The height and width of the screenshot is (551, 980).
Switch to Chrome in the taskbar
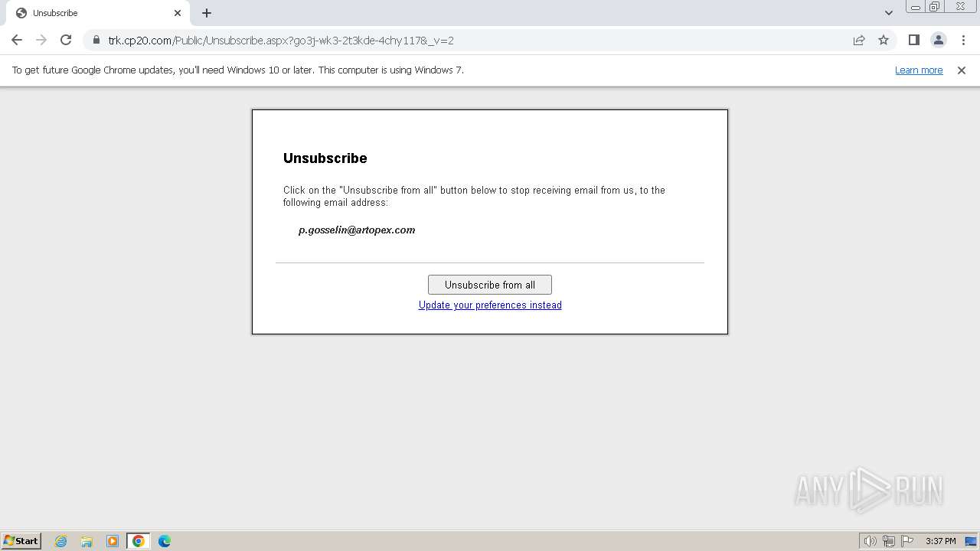point(139,541)
